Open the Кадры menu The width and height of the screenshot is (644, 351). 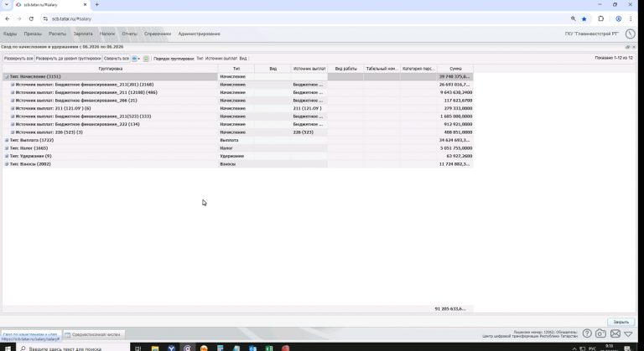point(10,34)
